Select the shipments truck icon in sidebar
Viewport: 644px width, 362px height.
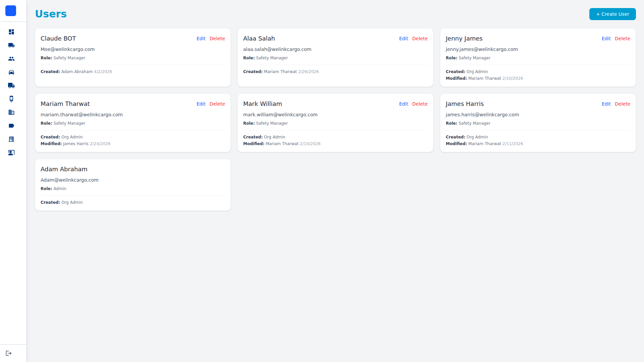pos(11,45)
